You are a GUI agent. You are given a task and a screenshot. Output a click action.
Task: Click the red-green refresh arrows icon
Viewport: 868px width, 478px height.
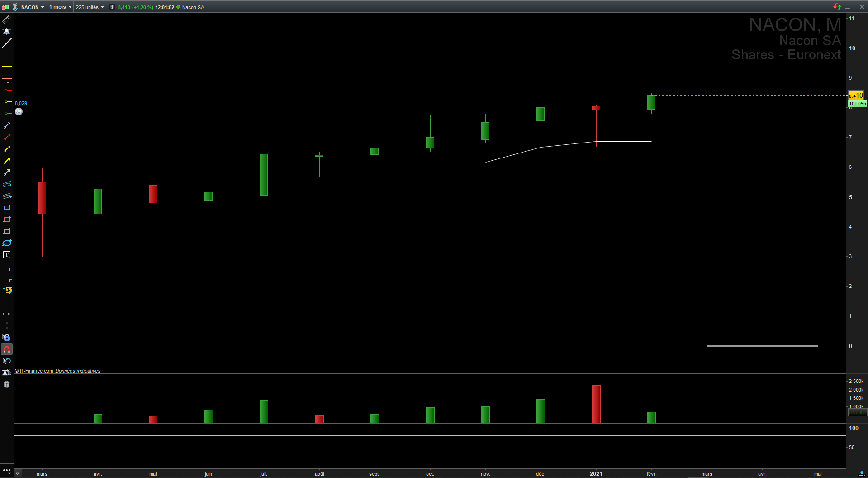837,7
